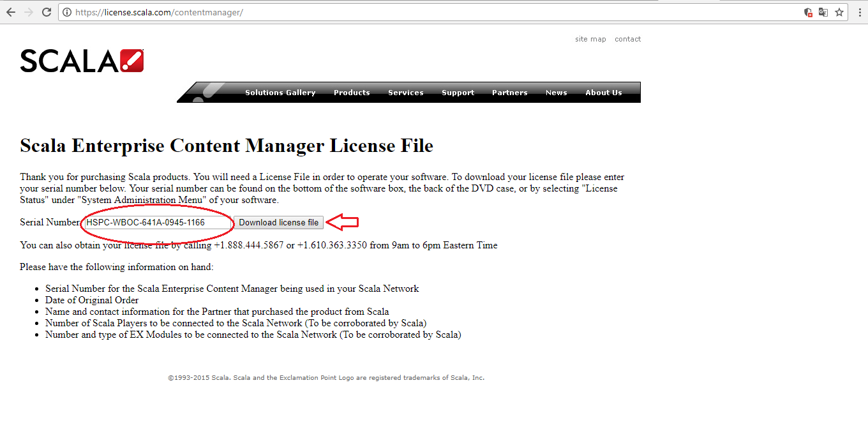Click the forward navigation arrow
The width and height of the screenshot is (868, 445).
[28, 12]
